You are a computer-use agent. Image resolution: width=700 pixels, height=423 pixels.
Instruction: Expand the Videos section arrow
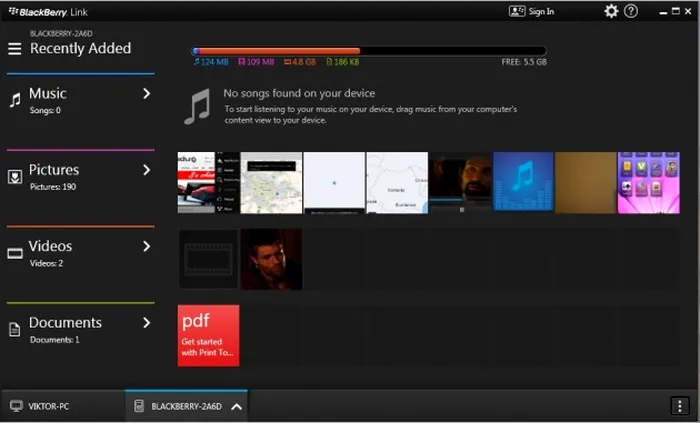[x=146, y=246]
